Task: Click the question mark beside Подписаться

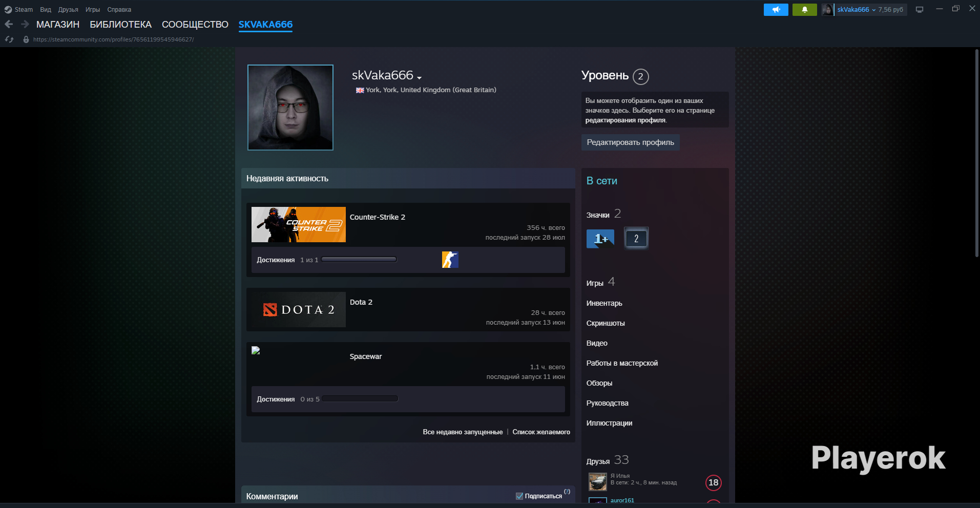Action: click(567, 492)
